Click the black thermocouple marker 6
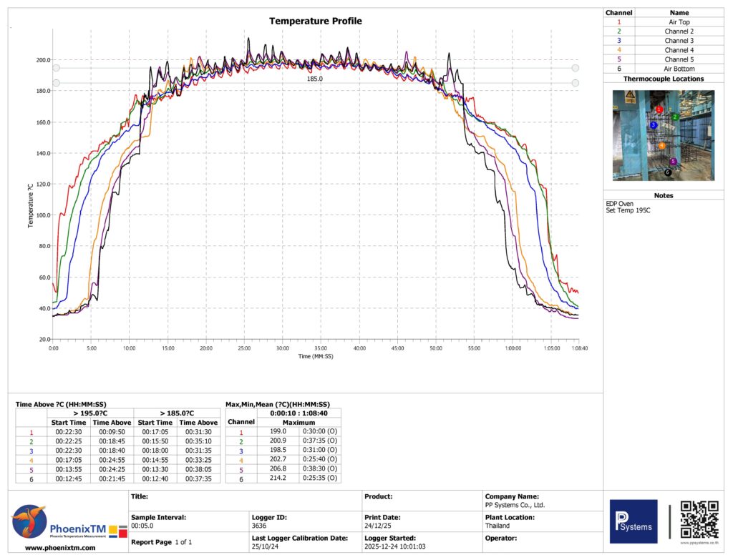This screenshot has height=560, width=733. 668,172
